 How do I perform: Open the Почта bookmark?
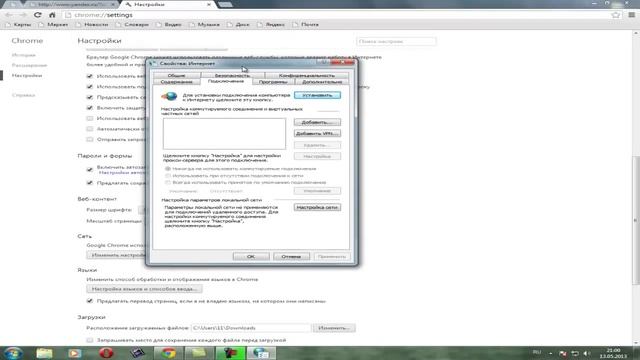coord(306,25)
